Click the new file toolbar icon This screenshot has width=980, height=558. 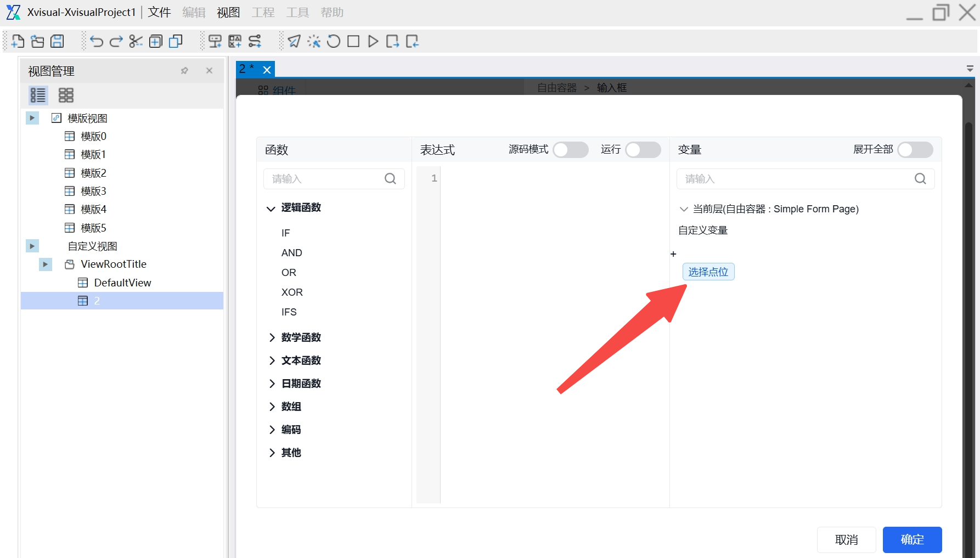click(18, 41)
